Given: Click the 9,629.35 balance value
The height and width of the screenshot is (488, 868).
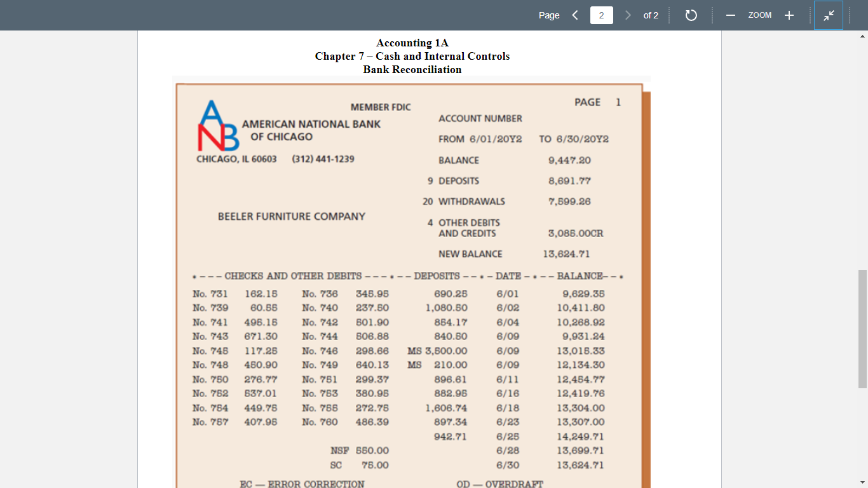Looking at the screenshot, I should click(x=583, y=294).
